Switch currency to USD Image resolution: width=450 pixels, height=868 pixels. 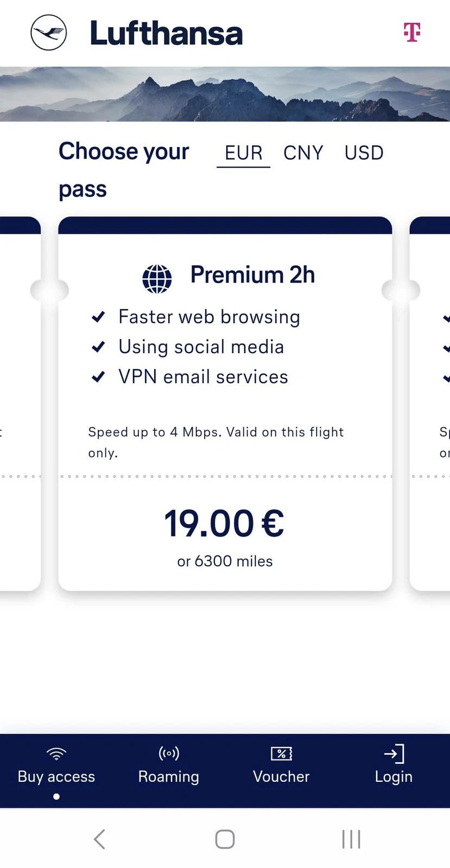tap(364, 153)
